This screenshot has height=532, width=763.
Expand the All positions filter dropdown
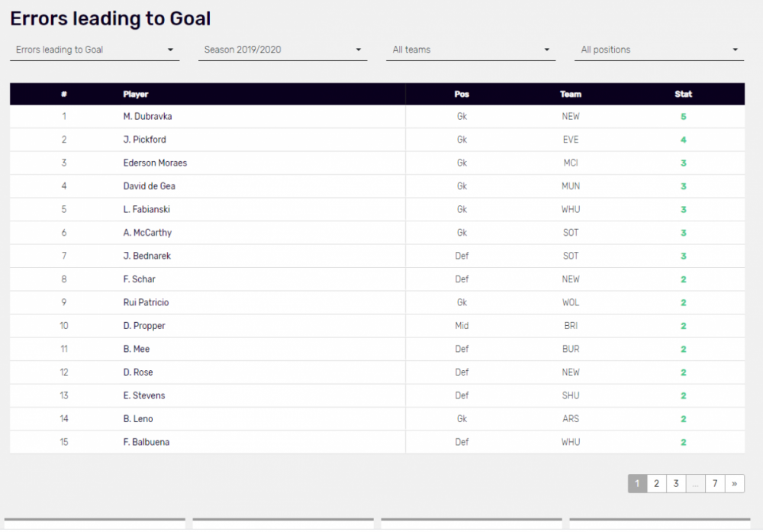click(659, 50)
